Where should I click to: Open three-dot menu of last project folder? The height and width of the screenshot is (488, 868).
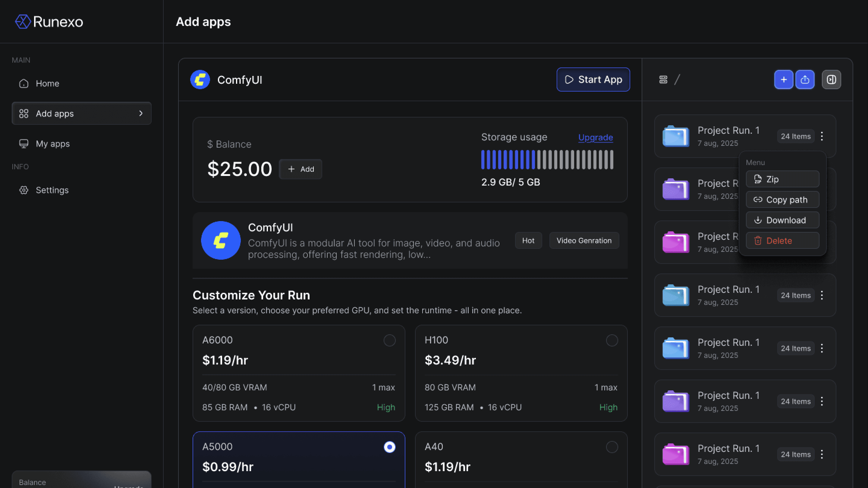[822, 454]
